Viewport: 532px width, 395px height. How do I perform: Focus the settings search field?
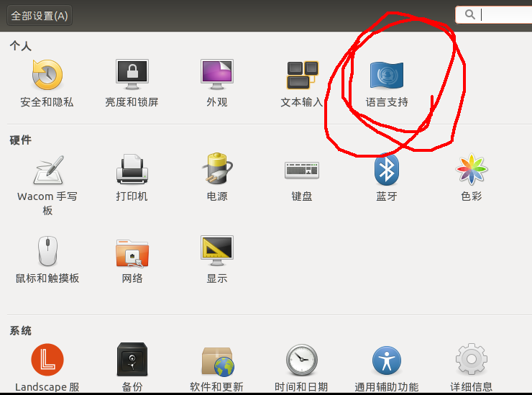[x=493, y=14]
